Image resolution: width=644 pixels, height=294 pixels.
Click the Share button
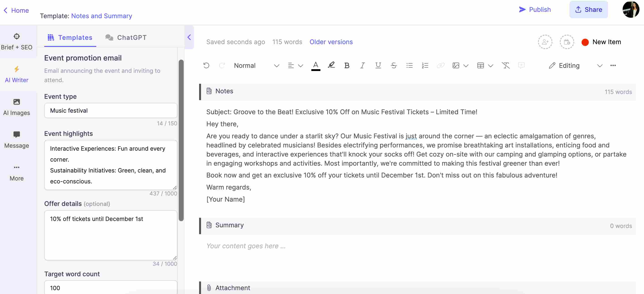click(589, 10)
